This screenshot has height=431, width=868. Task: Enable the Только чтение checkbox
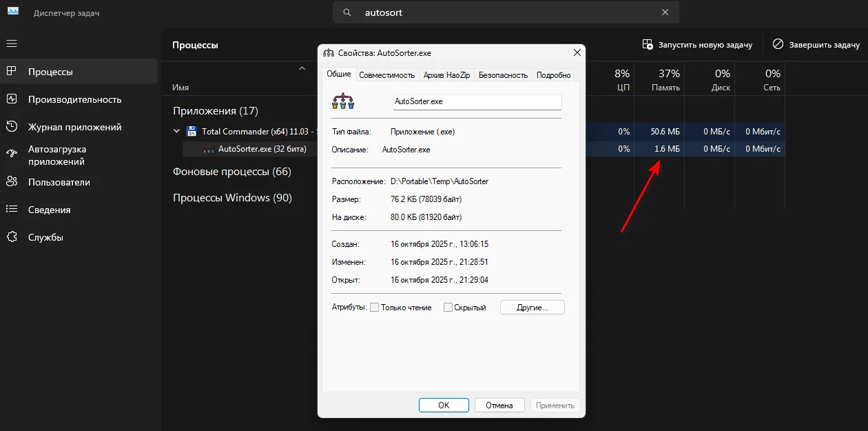coord(375,308)
